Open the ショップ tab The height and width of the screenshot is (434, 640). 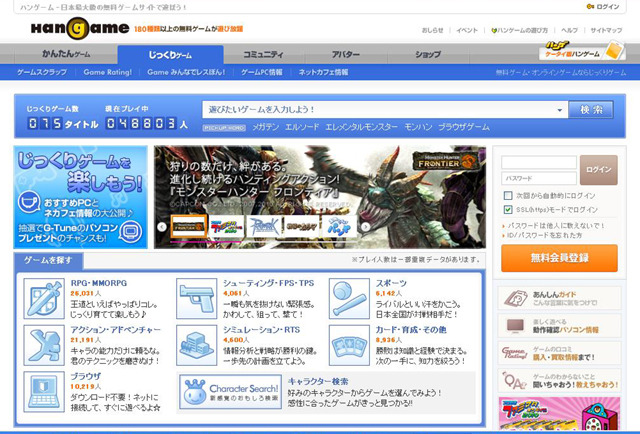(x=428, y=54)
